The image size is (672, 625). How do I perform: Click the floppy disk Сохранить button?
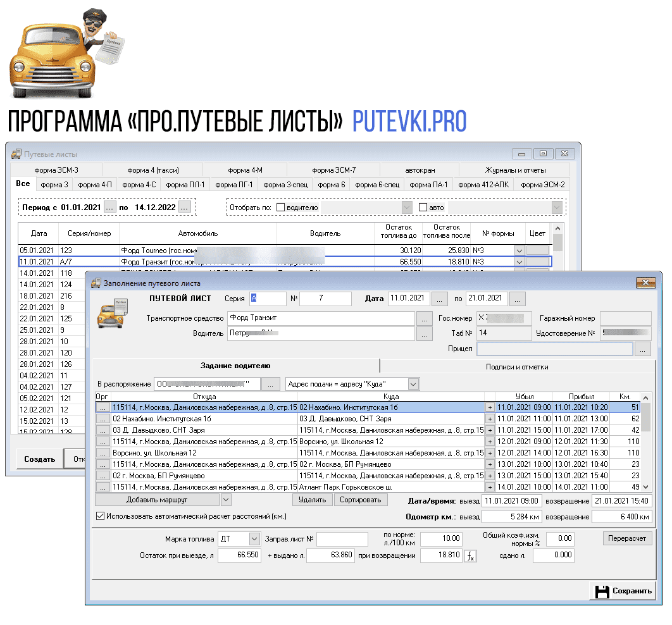tap(623, 591)
